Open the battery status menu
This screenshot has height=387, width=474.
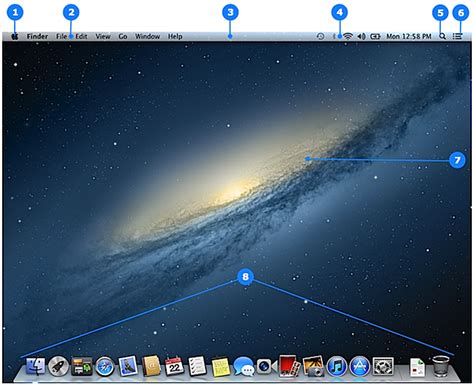(x=375, y=36)
